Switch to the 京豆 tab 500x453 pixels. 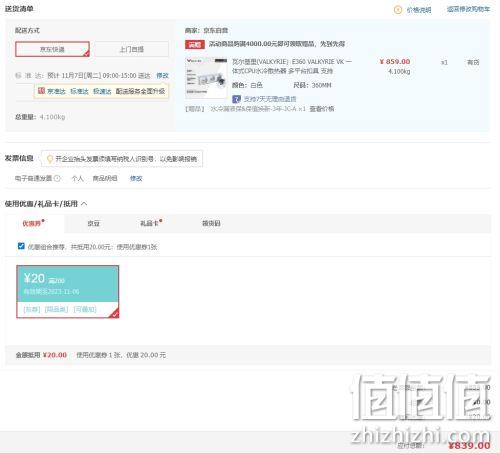[93, 223]
